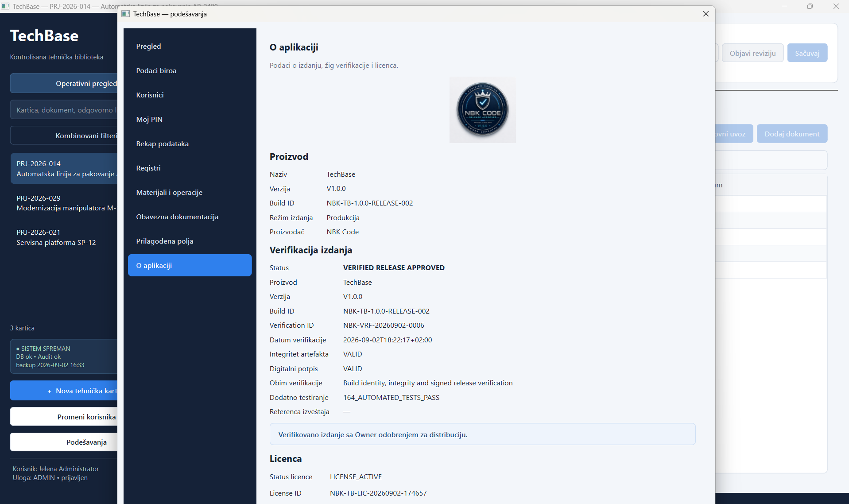
Task: Click the 3 kartica count label
Action: (x=22, y=328)
